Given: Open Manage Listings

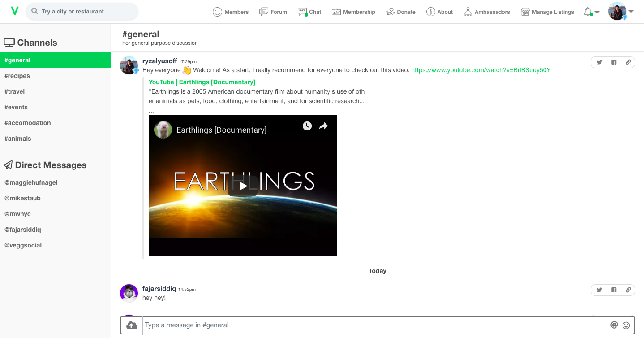Looking at the screenshot, I should (547, 12).
